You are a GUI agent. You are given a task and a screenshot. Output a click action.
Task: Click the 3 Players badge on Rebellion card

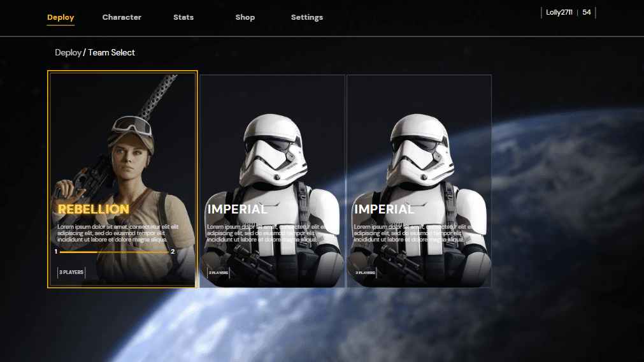tap(71, 272)
